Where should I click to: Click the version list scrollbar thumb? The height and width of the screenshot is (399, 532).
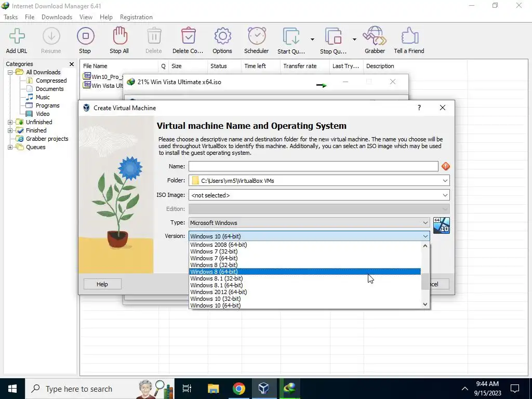tap(425, 282)
